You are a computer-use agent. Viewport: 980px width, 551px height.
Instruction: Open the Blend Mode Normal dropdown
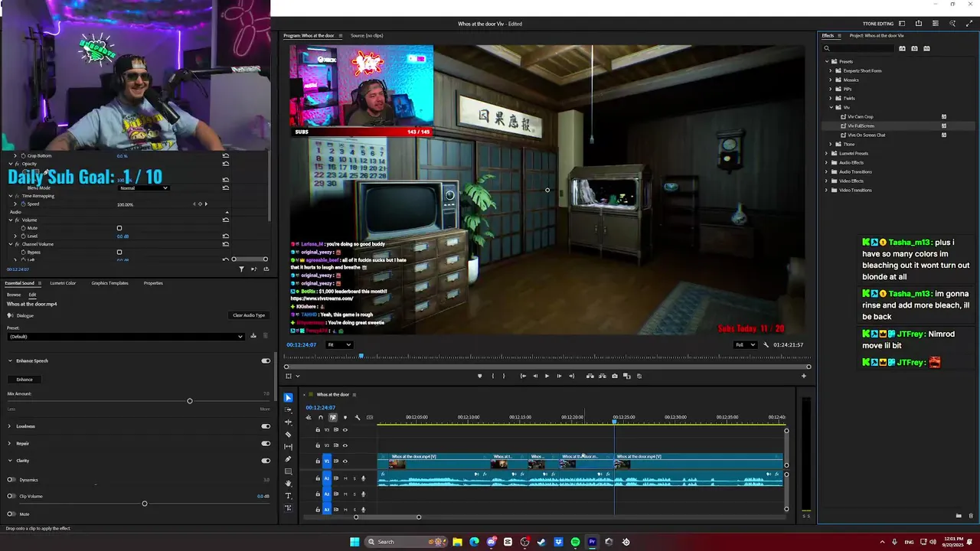coord(143,188)
